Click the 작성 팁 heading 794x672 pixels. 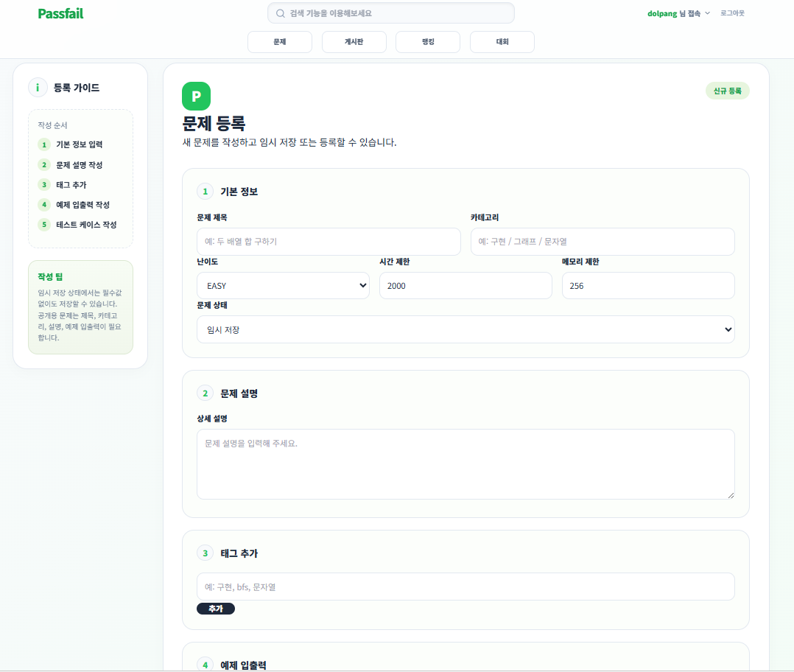(x=50, y=277)
